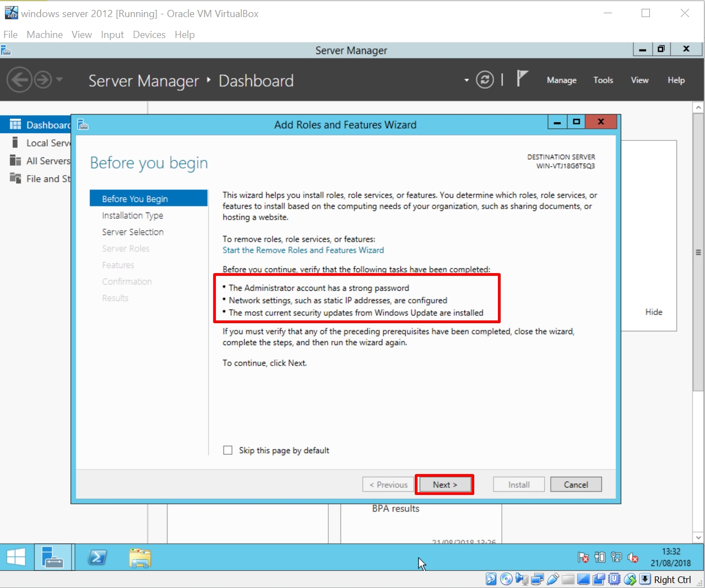Click VirtualBox optical disc indicator

pyautogui.click(x=506, y=579)
